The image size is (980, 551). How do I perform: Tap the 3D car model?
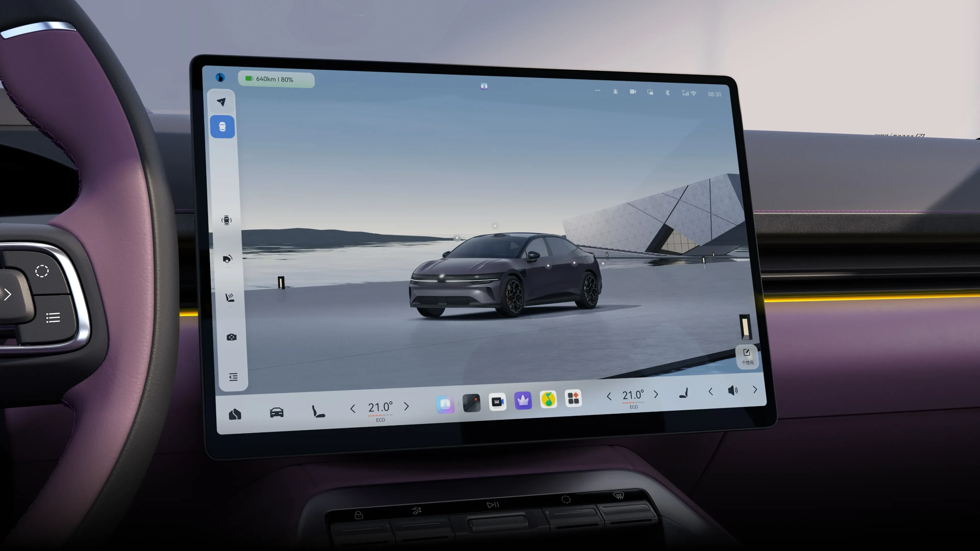tap(506, 275)
